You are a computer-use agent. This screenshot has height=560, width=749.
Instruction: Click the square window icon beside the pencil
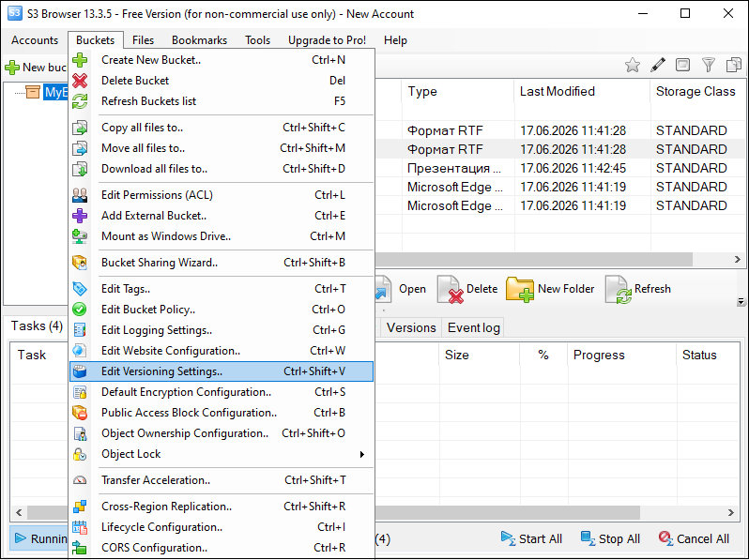[x=683, y=65]
